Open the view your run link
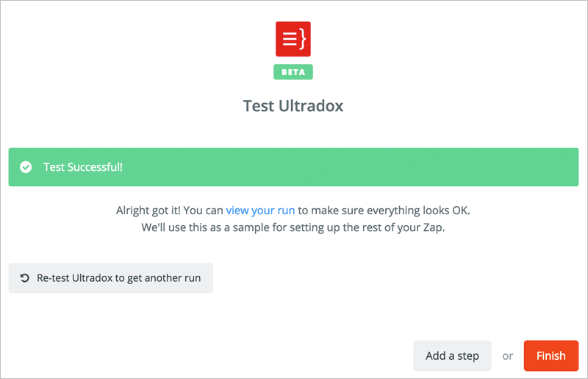 [x=260, y=210]
